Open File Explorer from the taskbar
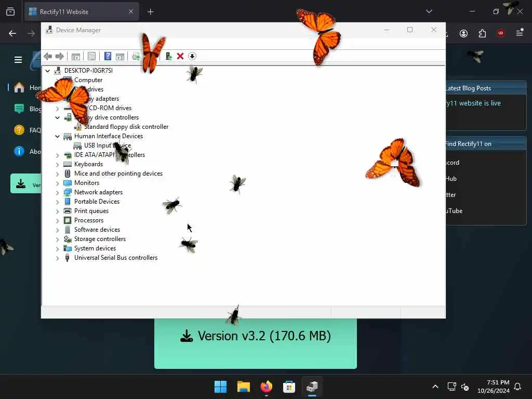Viewport: 532px width, 399px height. pyautogui.click(x=243, y=387)
